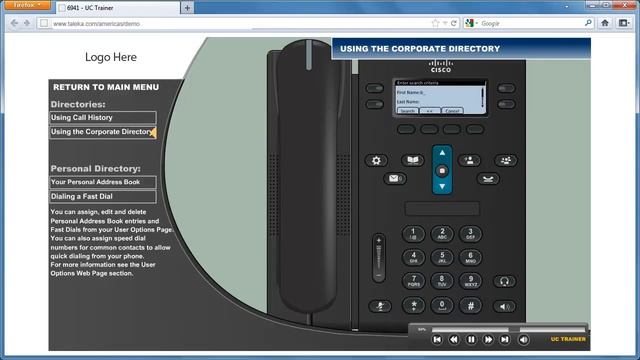Go back to the previous page

pos(14,23)
